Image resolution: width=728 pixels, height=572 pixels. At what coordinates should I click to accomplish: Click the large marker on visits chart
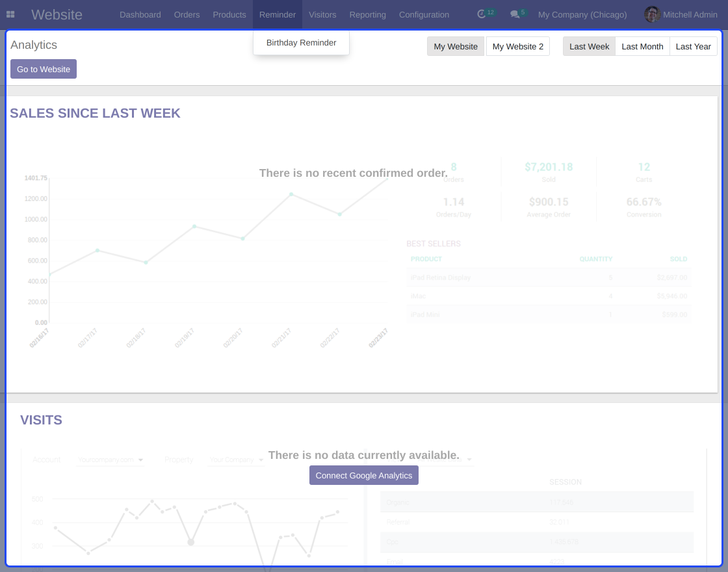[191, 542]
